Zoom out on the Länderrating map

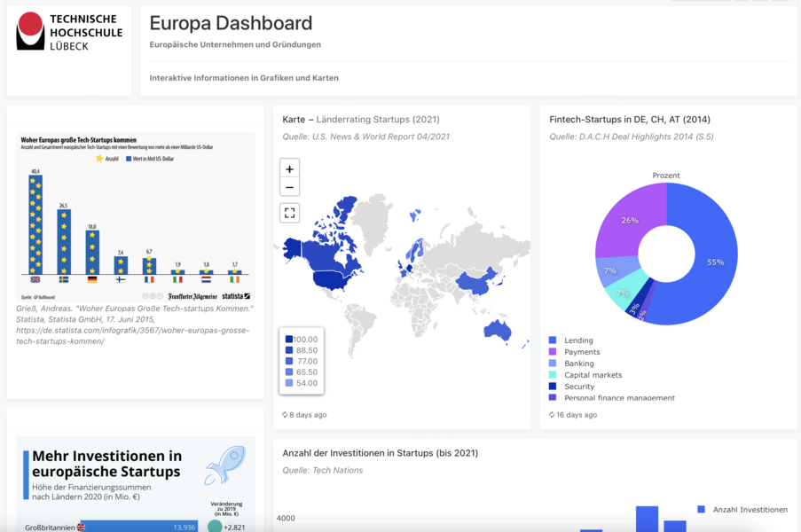(290, 187)
